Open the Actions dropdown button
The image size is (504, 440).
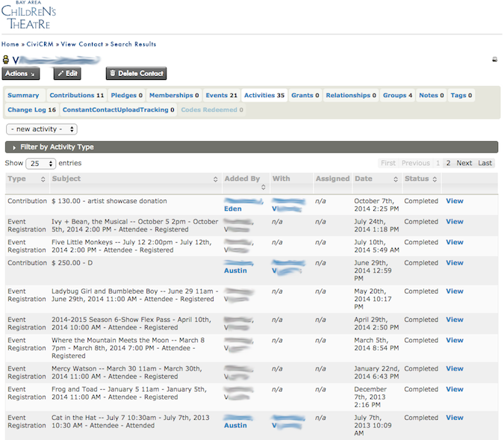click(x=22, y=74)
